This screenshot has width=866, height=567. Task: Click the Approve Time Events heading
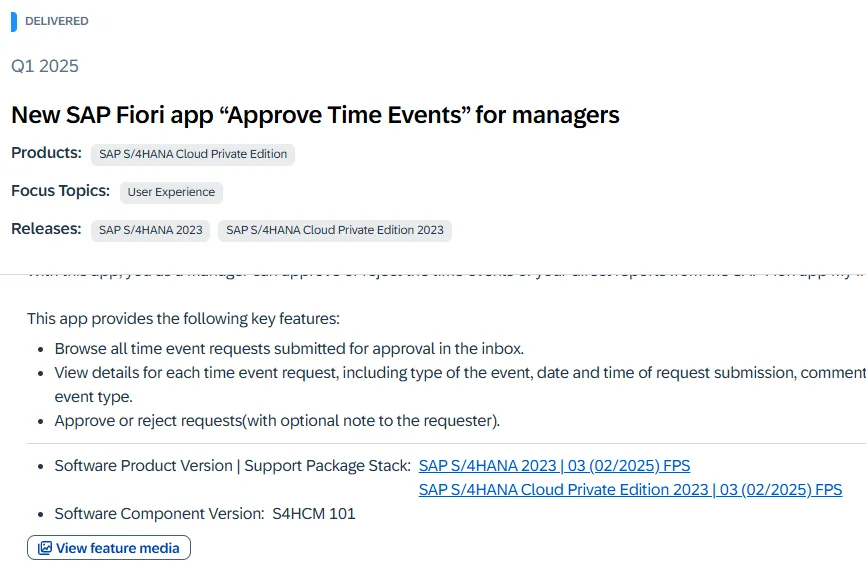coord(315,115)
